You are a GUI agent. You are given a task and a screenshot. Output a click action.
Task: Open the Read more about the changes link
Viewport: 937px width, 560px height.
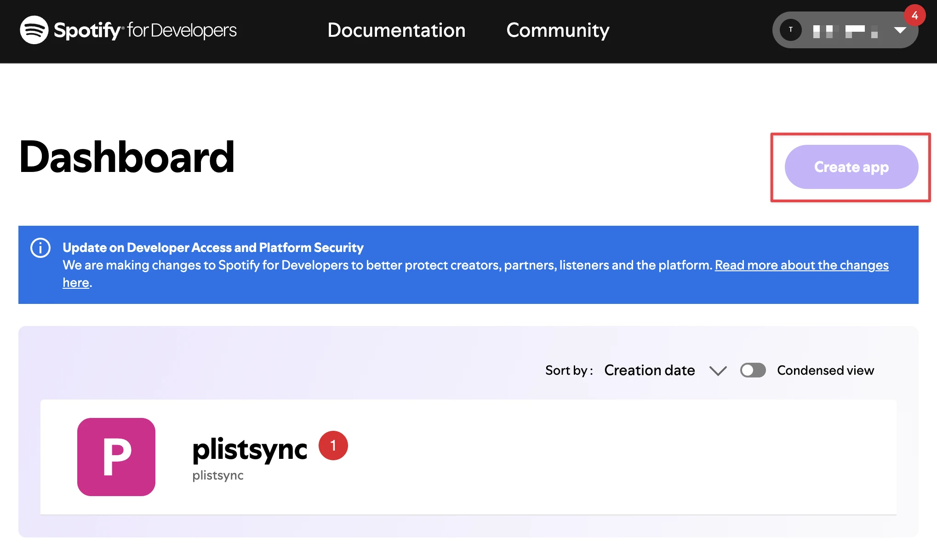click(801, 265)
